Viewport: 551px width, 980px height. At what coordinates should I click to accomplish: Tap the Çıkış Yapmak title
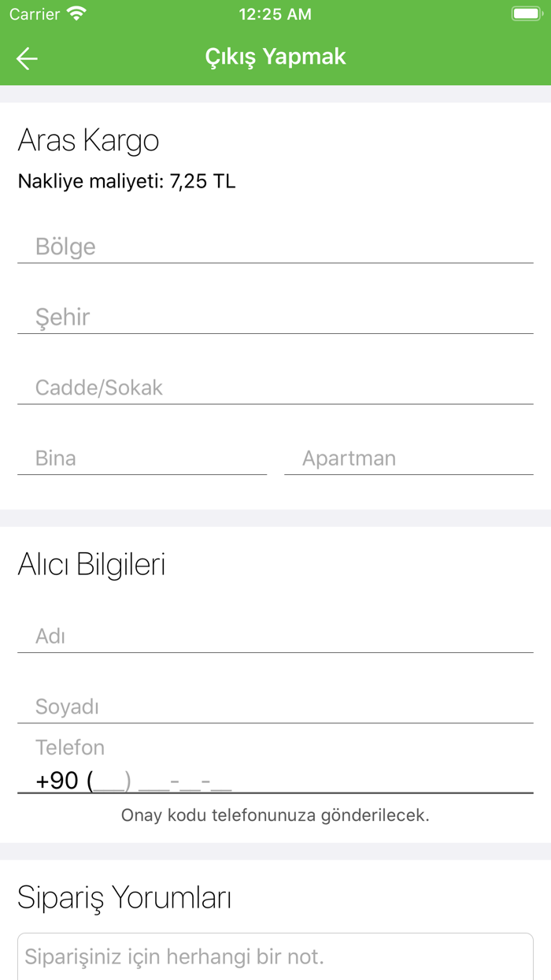point(275,57)
